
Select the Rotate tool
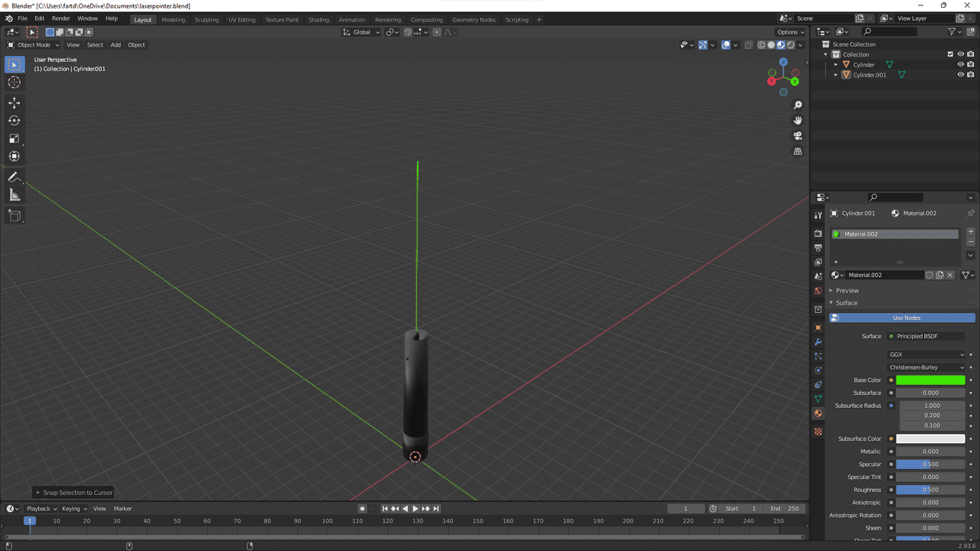(x=15, y=120)
